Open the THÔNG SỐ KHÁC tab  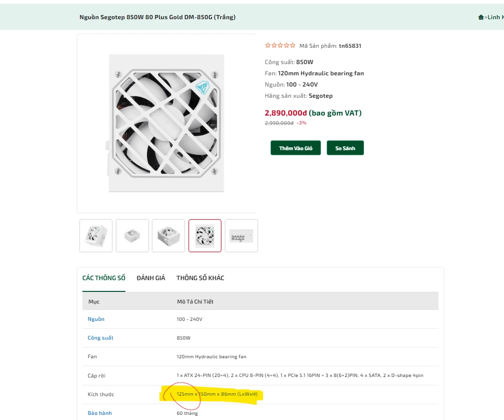click(200, 278)
